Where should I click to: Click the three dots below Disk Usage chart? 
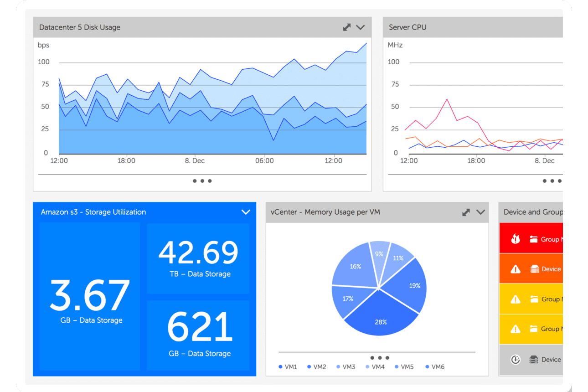pos(202,181)
